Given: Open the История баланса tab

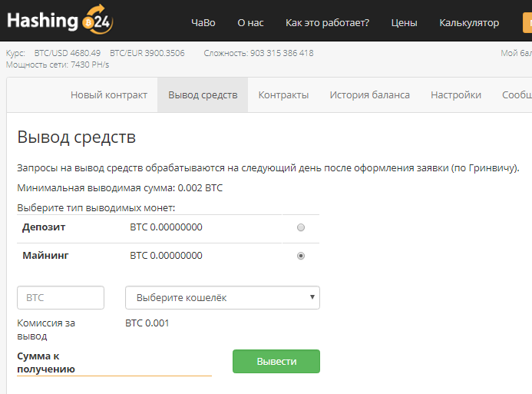Looking at the screenshot, I should [x=369, y=95].
